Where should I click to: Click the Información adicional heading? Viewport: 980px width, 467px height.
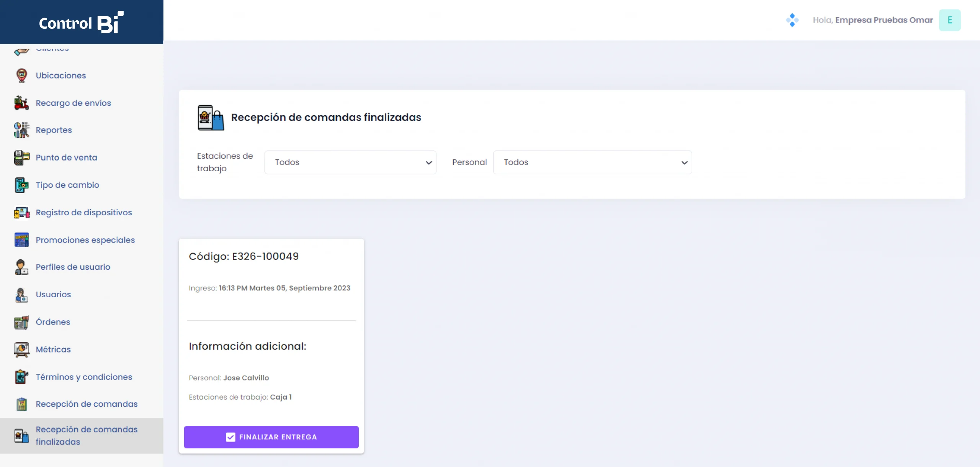(x=247, y=346)
